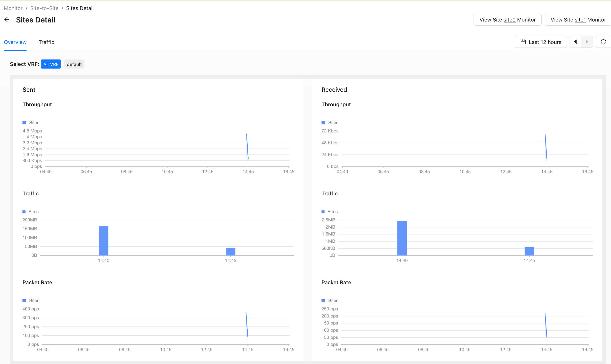Open Site-to-Site breadcrumb link
The image size is (611, 364).
point(44,8)
